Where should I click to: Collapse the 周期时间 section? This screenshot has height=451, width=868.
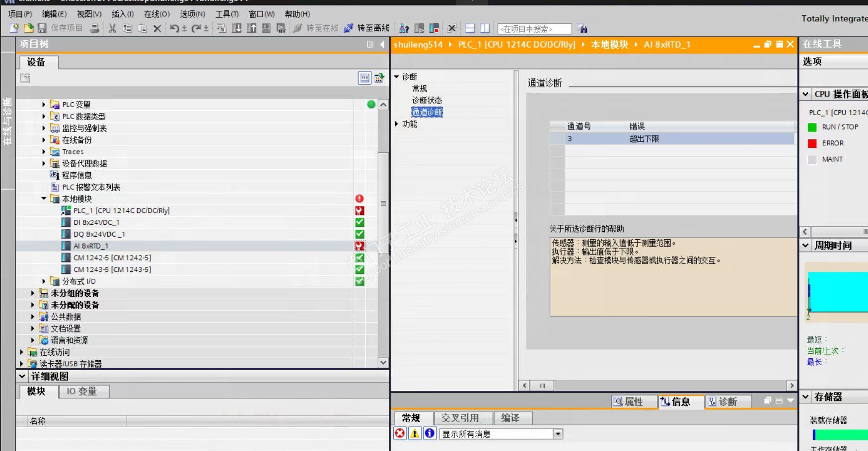pos(806,245)
